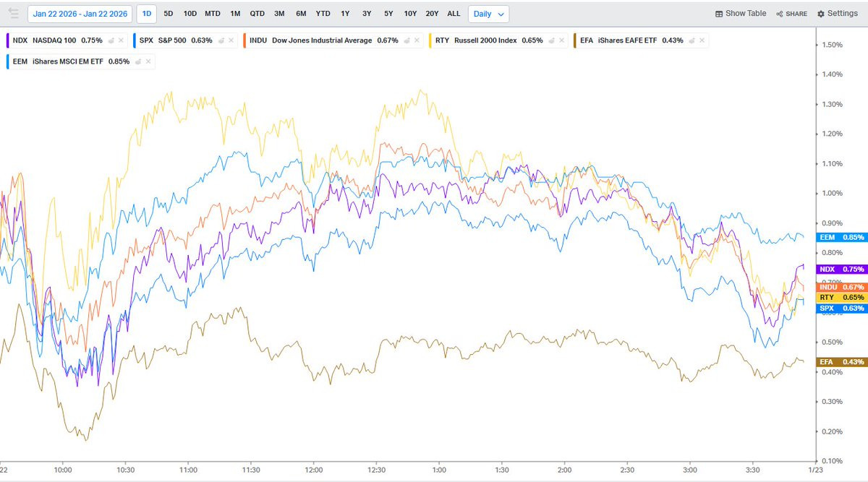868x482 pixels.
Task: Click the iShares MSCI EM ETF chip label
Action: tap(69, 61)
